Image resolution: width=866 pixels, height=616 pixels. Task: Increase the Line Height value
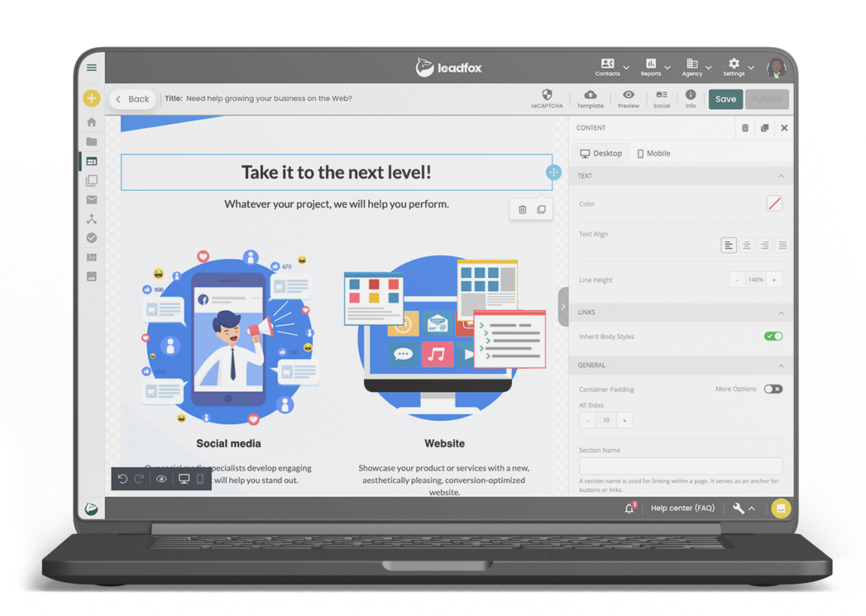click(774, 280)
